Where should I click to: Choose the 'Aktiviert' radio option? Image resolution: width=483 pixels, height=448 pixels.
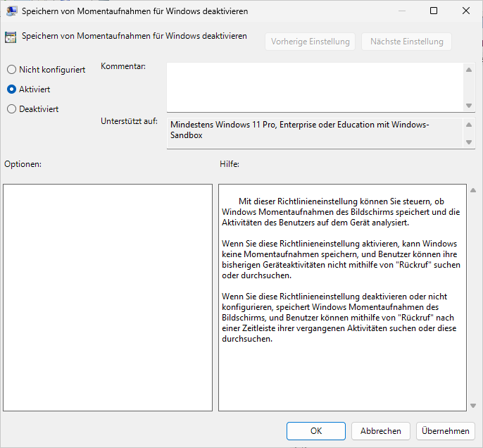tap(11, 89)
